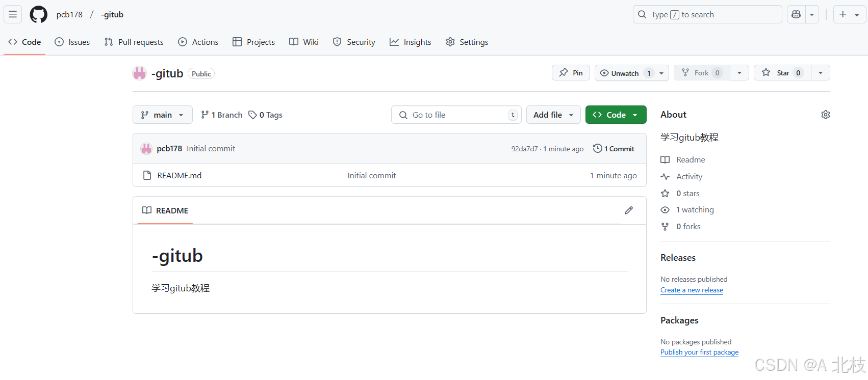View 0 Tags link
Screen dimensions: 868x380
click(x=265, y=115)
